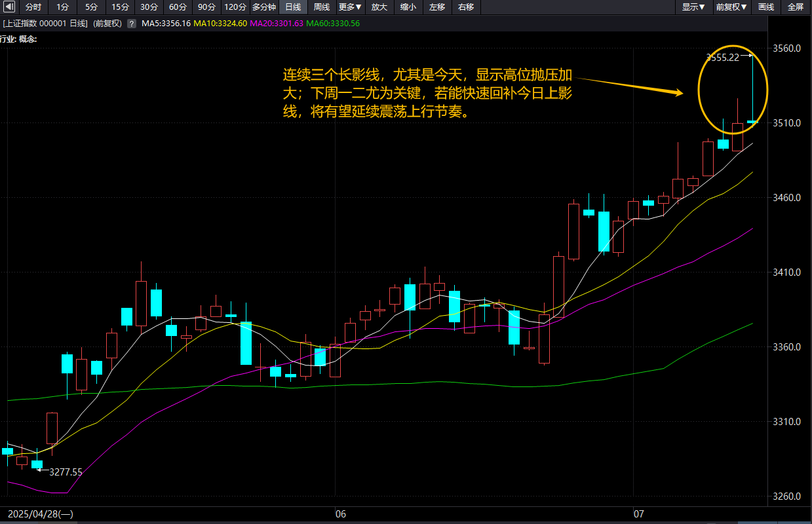This screenshot has height=524, width=812.
Task: Click the 07 month marker on time axis
Action: coord(639,514)
